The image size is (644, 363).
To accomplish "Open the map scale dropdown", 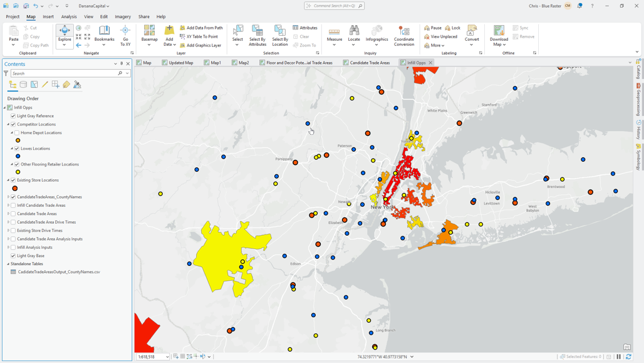I will click(167, 357).
